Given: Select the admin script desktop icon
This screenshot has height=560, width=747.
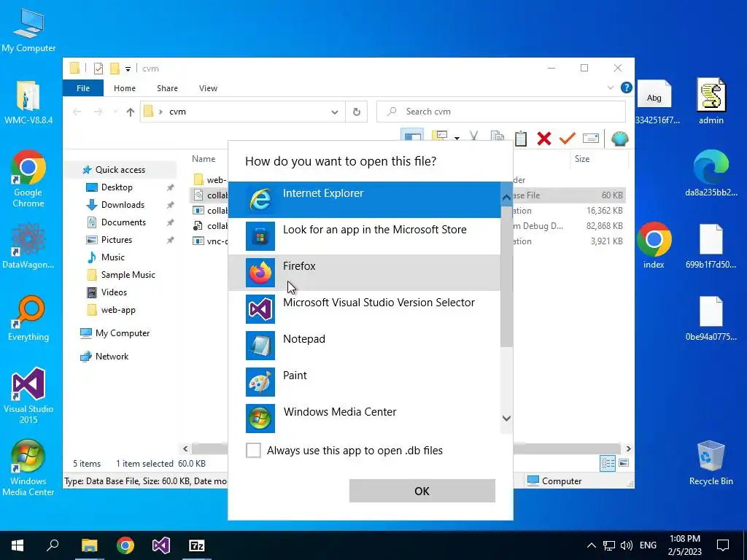Looking at the screenshot, I should click(711, 101).
